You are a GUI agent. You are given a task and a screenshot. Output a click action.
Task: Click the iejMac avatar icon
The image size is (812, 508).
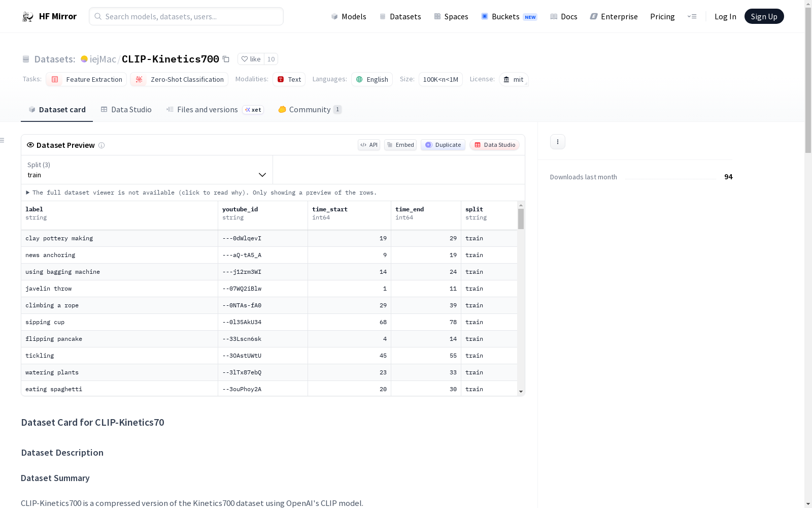coord(84,59)
